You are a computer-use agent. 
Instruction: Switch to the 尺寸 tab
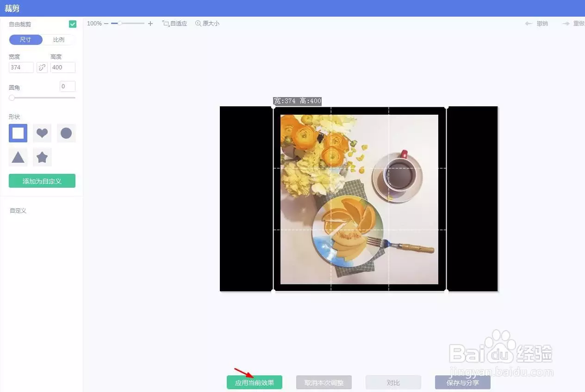click(25, 40)
